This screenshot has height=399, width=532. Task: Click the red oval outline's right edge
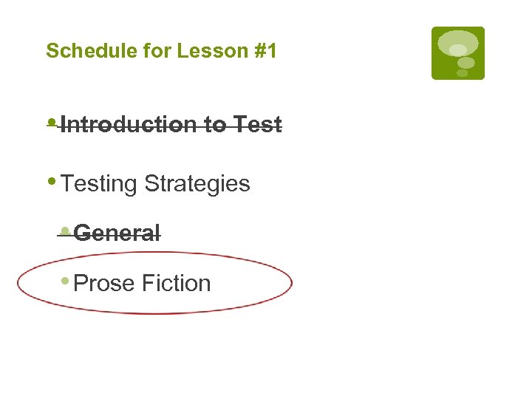[x=292, y=282]
